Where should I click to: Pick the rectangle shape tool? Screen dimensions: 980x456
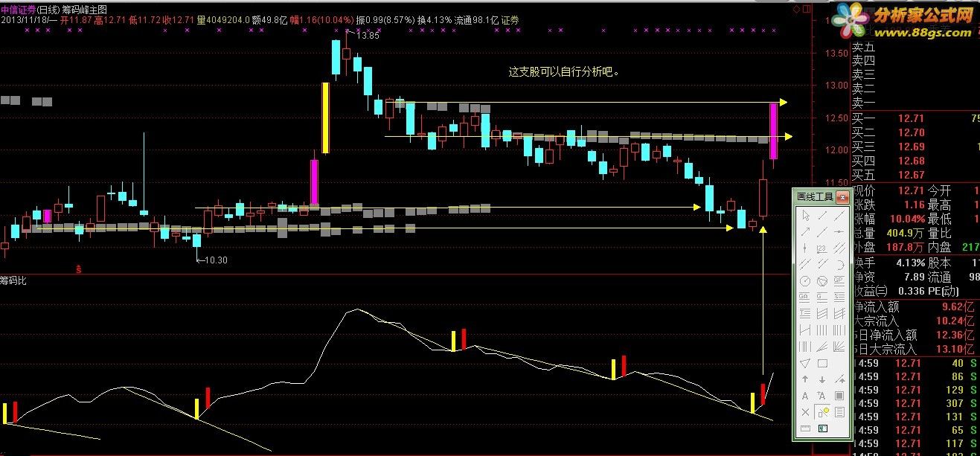(x=823, y=363)
